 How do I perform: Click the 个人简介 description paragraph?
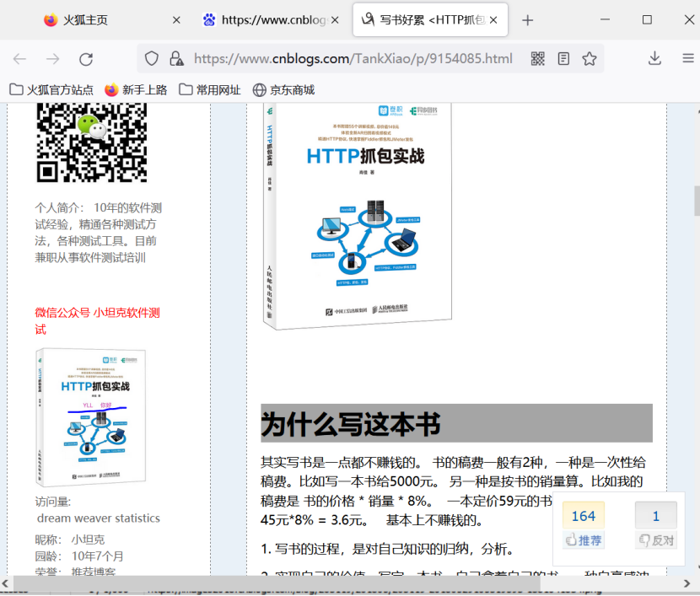click(x=98, y=233)
